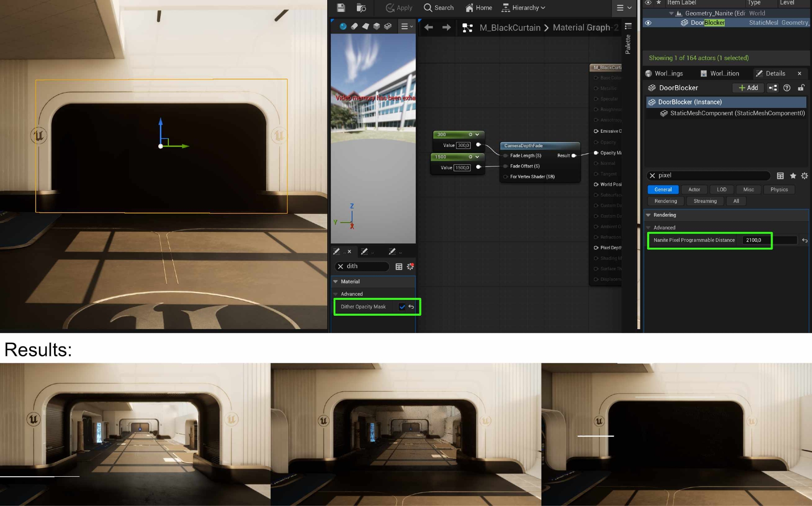Expand dropdown on the 300 constant node
Image resolution: width=812 pixels, height=506 pixels.
[x=477, y=135]
